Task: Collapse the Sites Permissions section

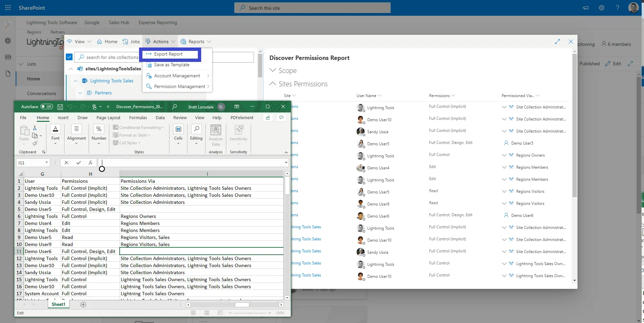Action: (x=272, y=84)
